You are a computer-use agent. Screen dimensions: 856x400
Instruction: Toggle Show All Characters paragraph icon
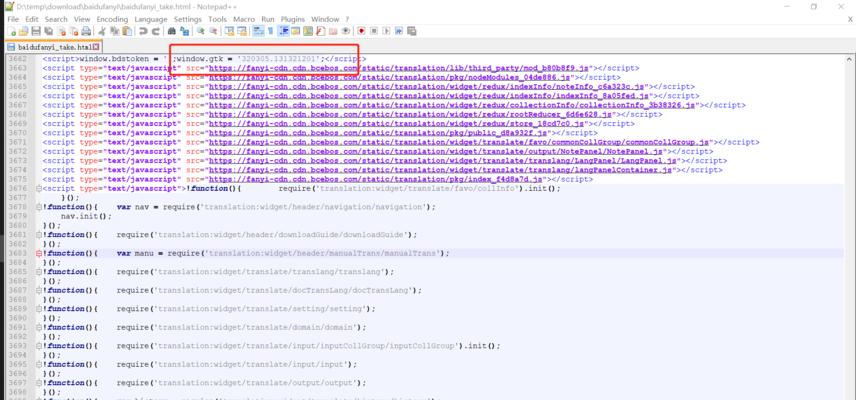[x=270, y=31]
